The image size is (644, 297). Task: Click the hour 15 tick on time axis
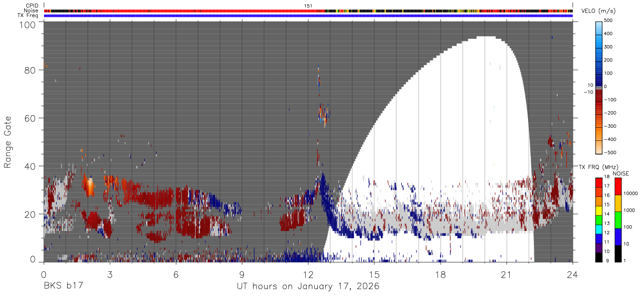pos(374,274)
